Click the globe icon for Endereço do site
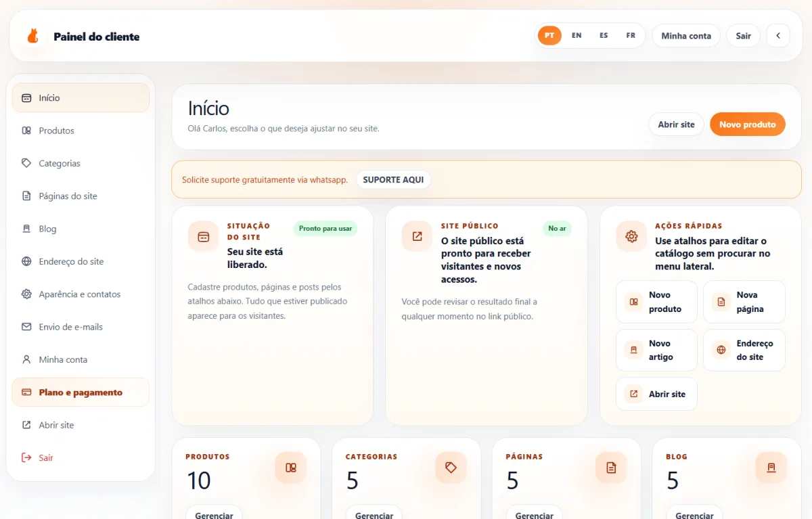Viewport: 812px width, 519px height. tap(26, 261)
